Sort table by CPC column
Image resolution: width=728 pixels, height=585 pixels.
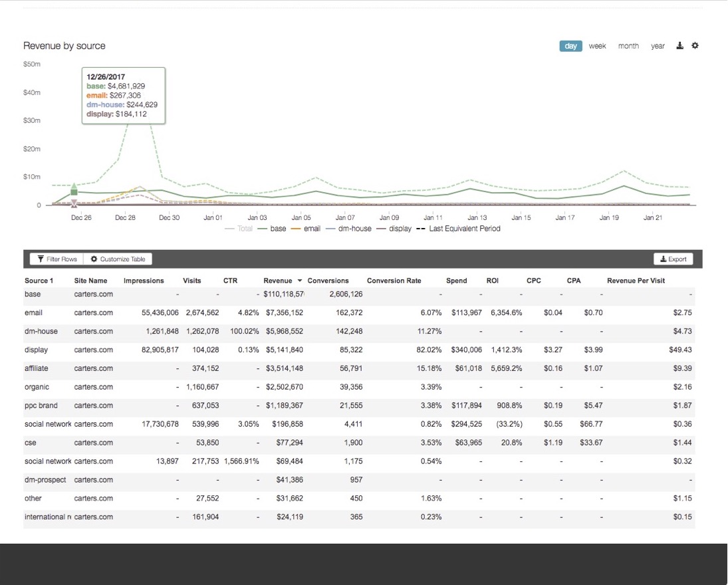(533, 281)
